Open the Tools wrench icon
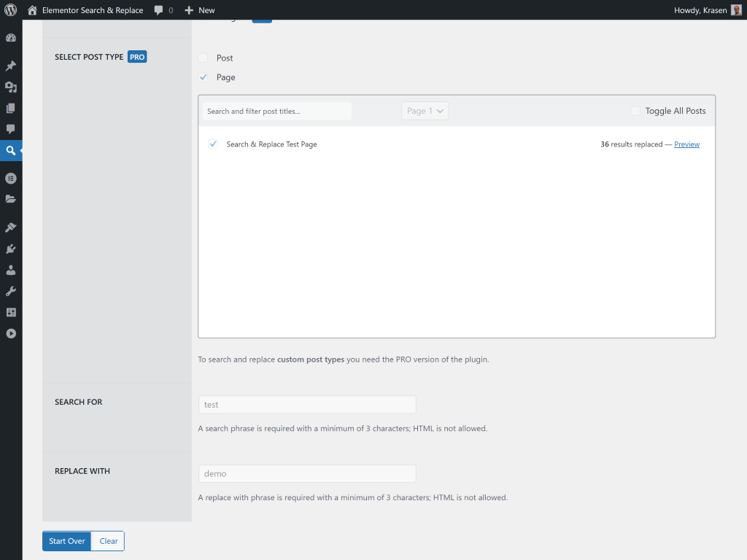Screen dimensions: 747x560 [x=11, y=291]
